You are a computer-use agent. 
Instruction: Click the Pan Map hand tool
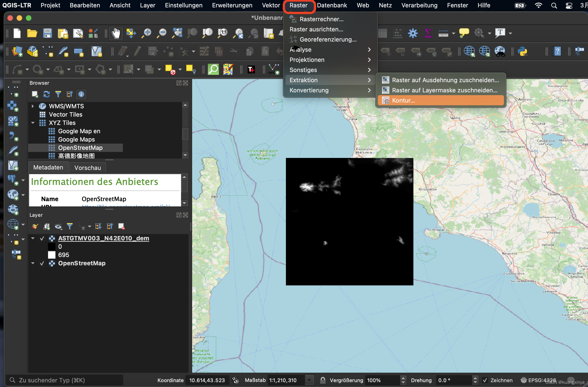click(x=116, y=33)
